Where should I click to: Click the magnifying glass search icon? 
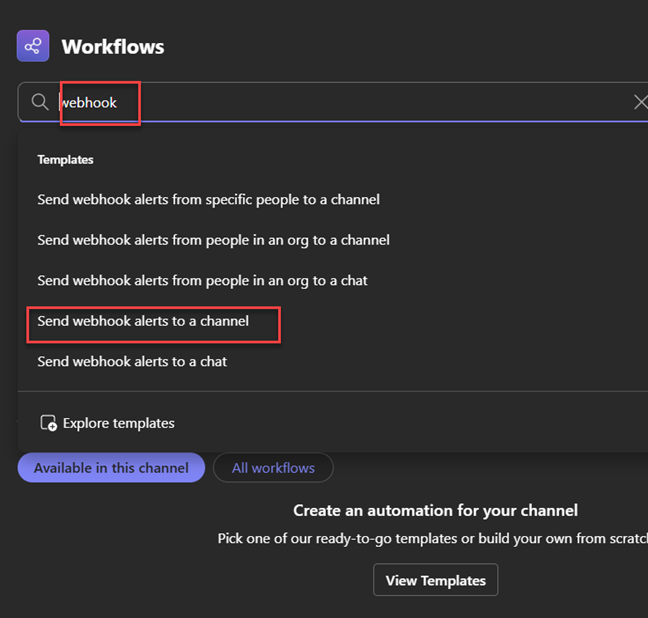coord(40,102)
